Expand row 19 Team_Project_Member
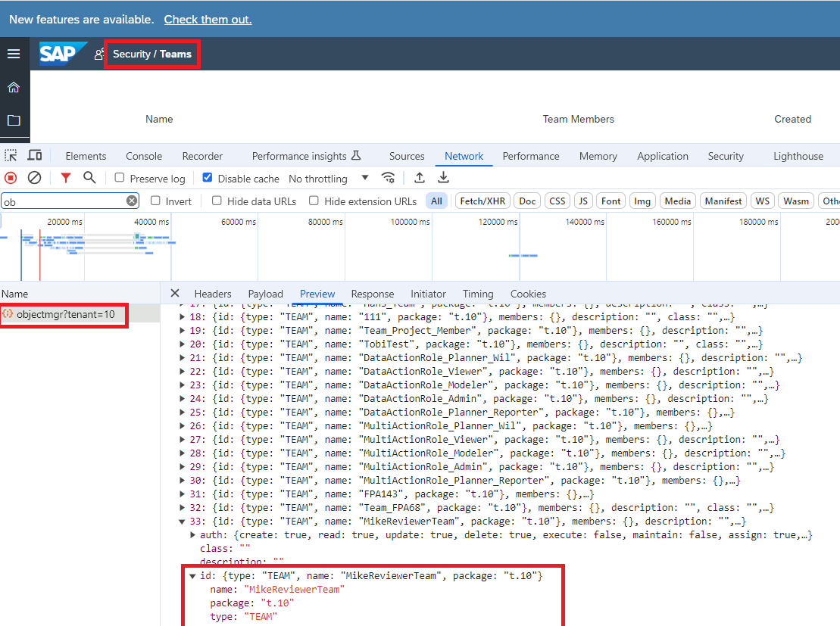 pos(182,330)
